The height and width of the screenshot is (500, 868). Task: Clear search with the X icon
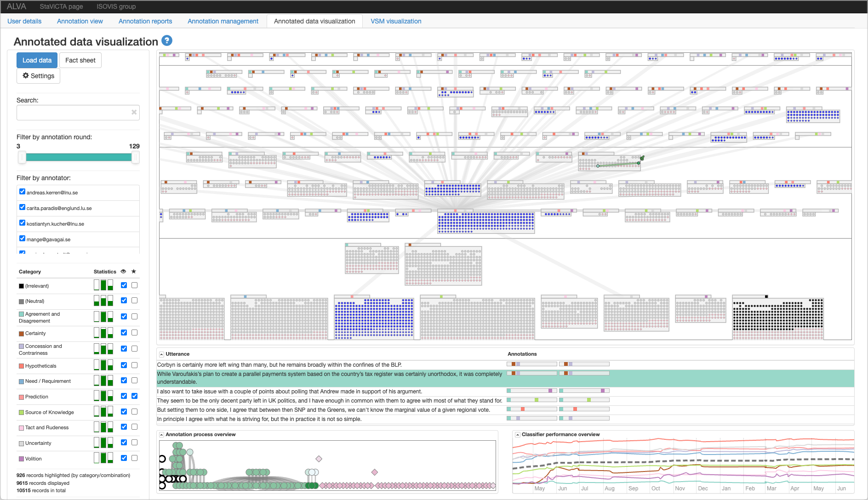coord(134,112)
